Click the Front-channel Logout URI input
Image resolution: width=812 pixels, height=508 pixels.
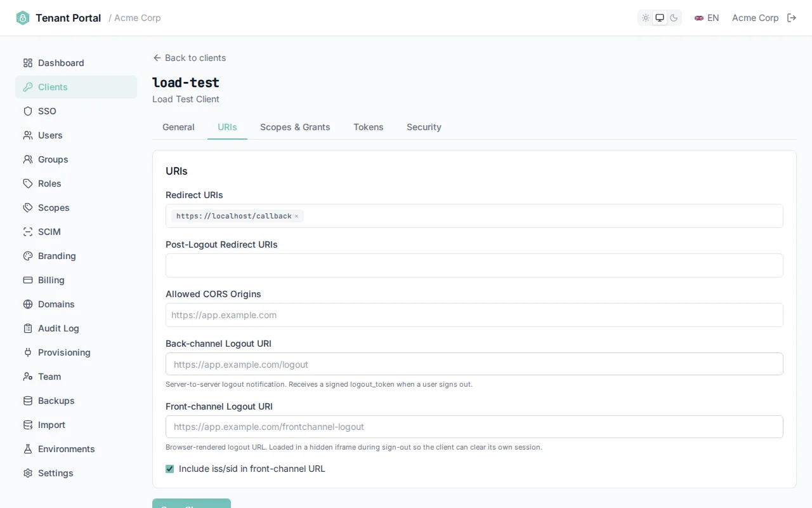point(475,427)
